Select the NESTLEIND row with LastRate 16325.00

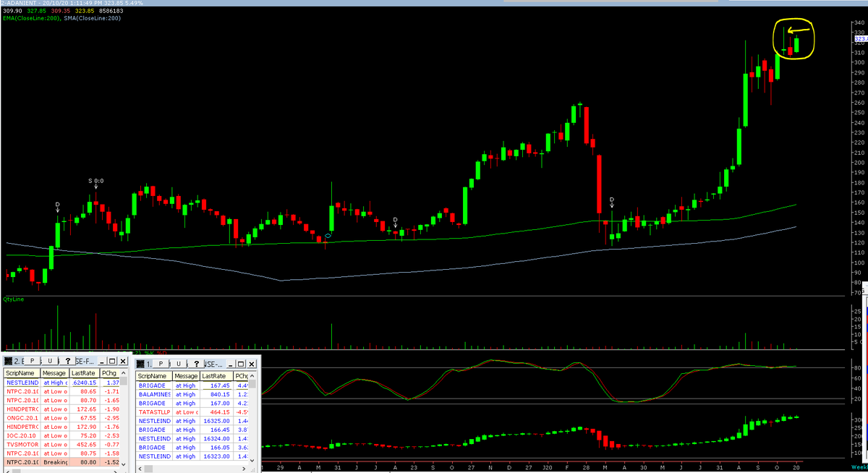click(x=192, y=421)
